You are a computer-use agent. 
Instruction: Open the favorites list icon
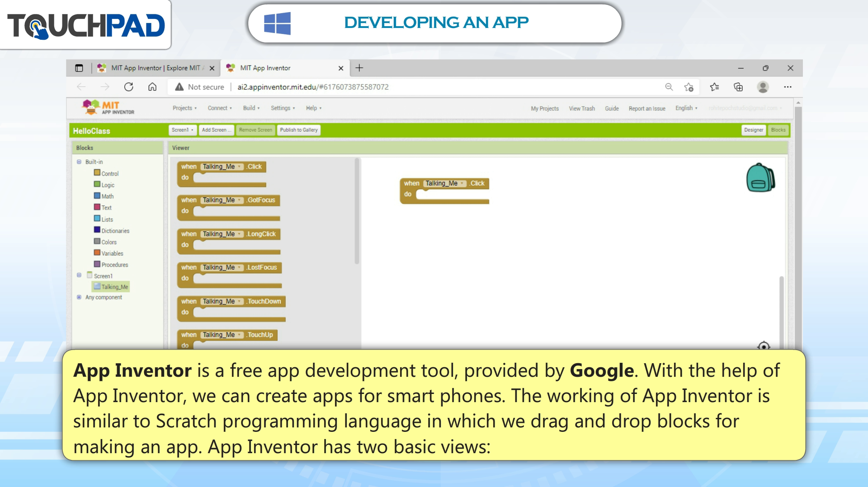715,87
